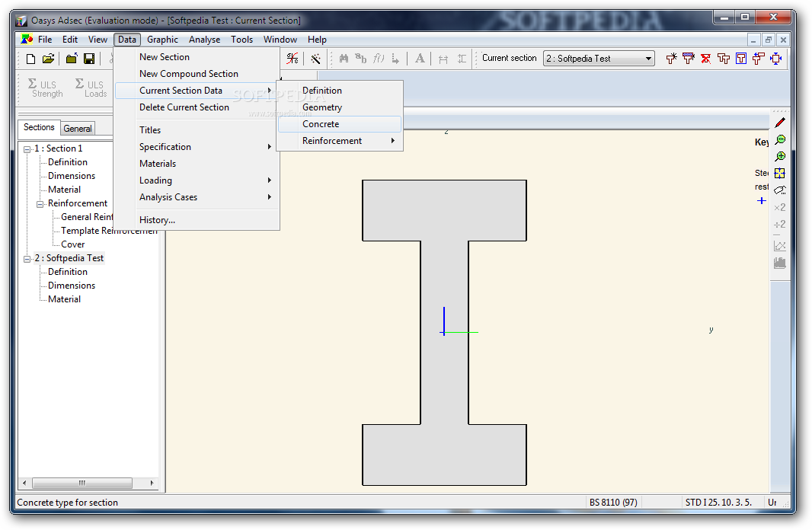Choose New Compound Section

pyautogui.click(x=197, y=74)
